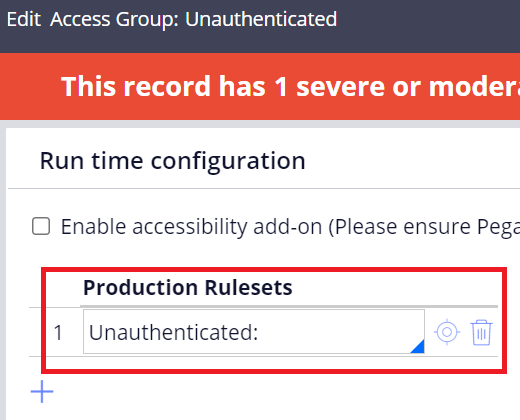Select the Production Rulesets column header

(188, 288)
